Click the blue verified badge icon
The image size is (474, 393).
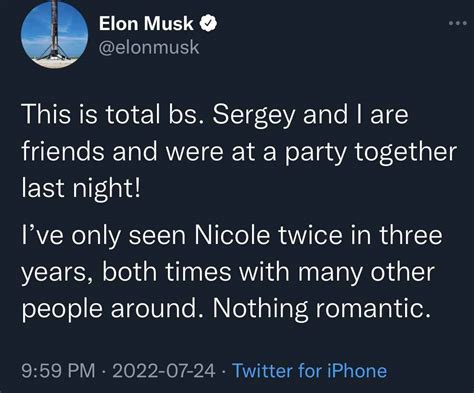click(x=208, y=24)
